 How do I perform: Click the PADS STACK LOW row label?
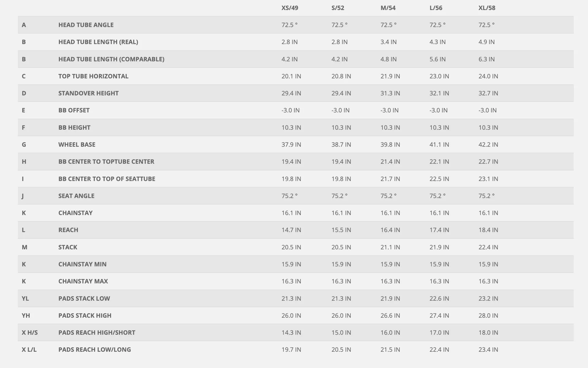84,299
